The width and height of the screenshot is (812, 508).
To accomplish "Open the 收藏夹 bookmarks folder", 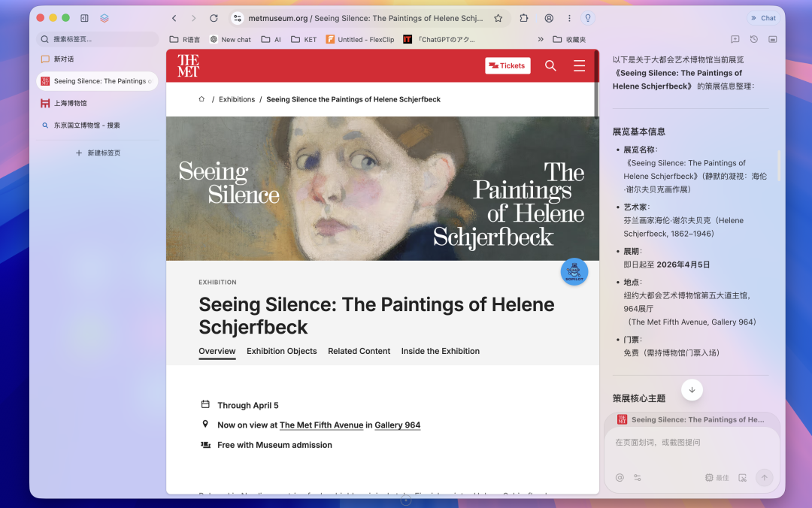I will [x=570, y=39].
